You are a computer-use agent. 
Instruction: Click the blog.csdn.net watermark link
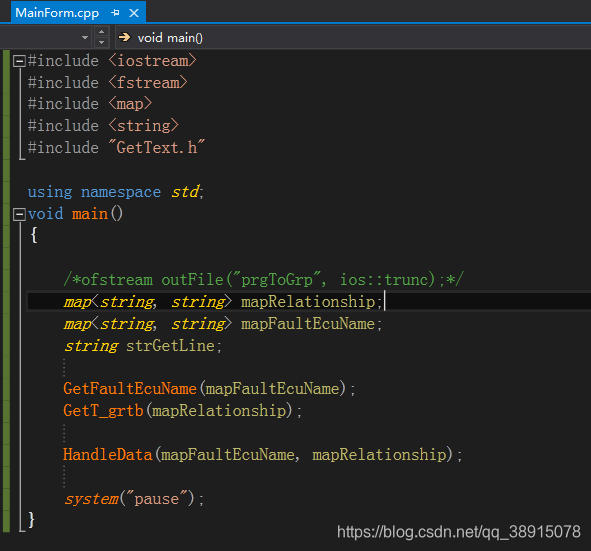(x=459, y=531)
